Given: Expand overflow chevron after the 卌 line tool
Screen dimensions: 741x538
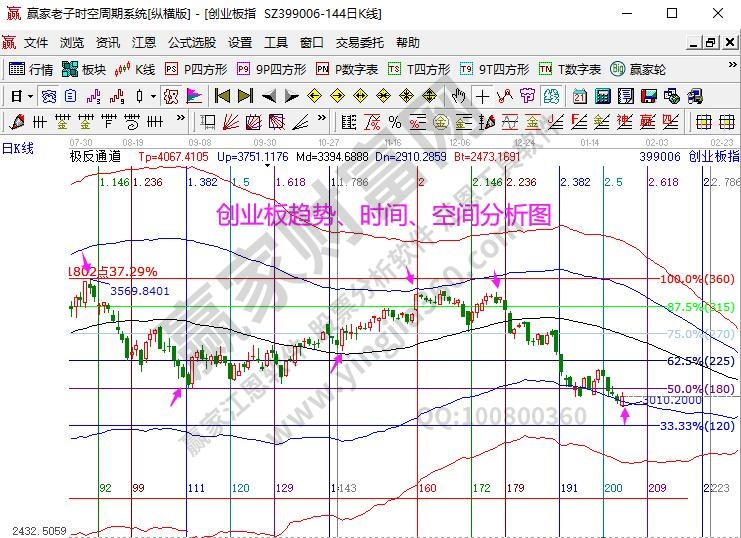Looking at the screenshot, I should (181, 117).
